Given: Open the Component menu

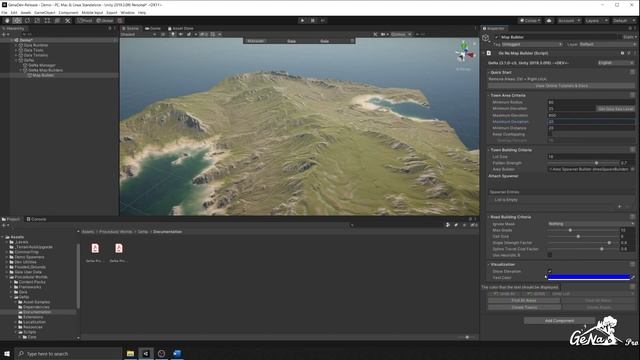Looking at the screenshot, I should tap(68, 13).
